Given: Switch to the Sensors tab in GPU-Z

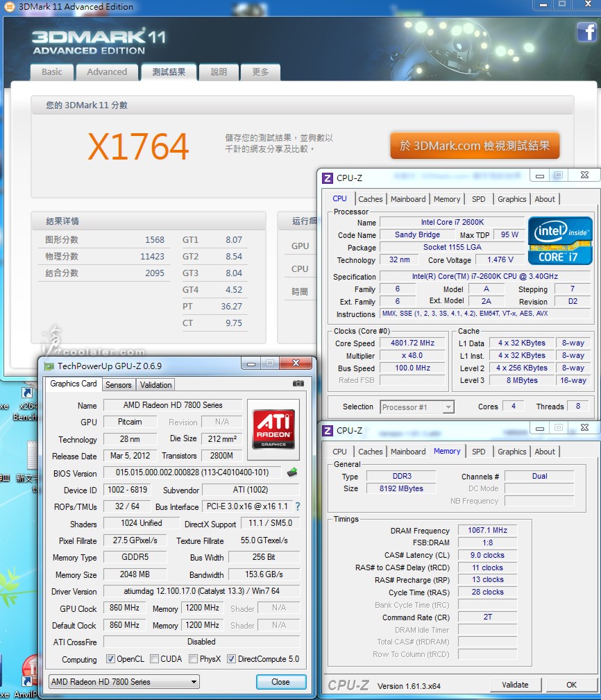Looking at the screenshot, I should click(118, 385).
